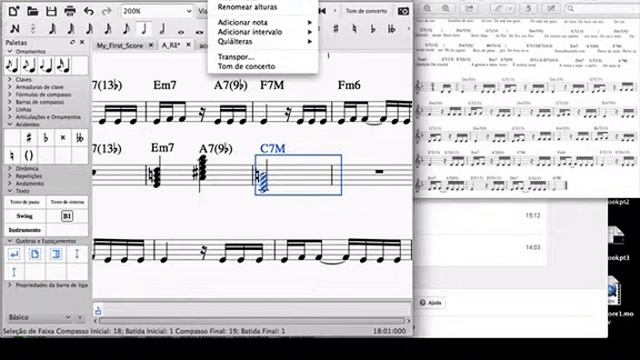Collapse the Ornamentos palette
Viewport: 640px width, 360px height.
[x=10, y=51]
